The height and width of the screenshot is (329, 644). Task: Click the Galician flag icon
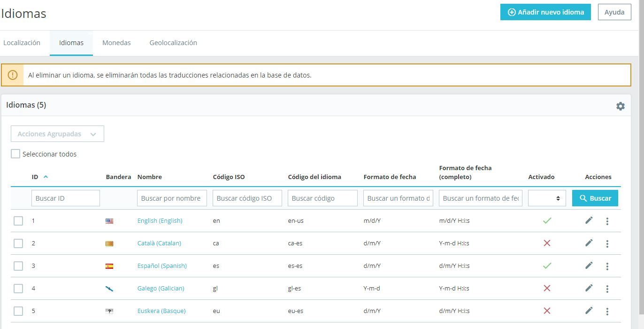(109, 289)
